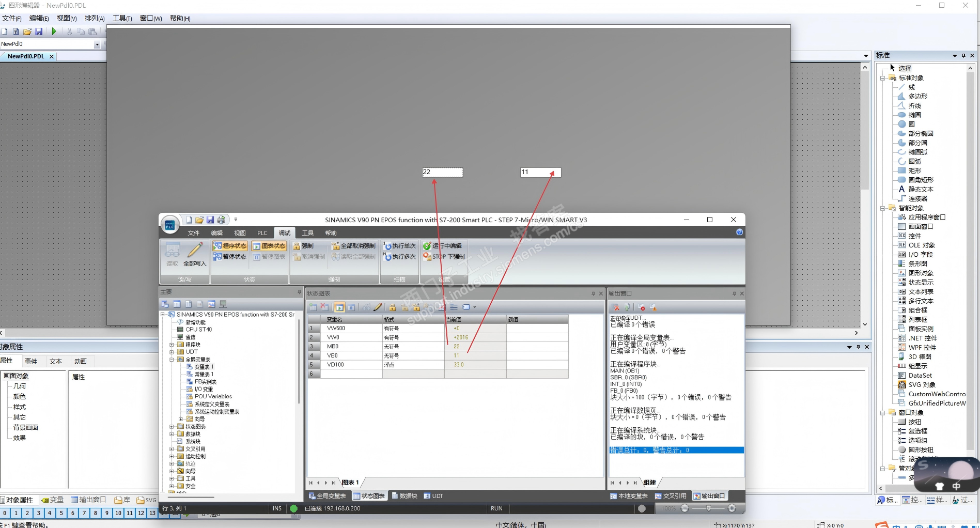
Task: Toggle the pin on the 输出窗口 panel
Action: point(734,293)
